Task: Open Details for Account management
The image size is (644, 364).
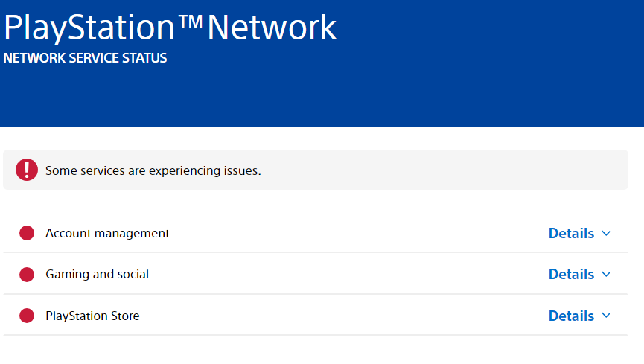Action: point(571,233)
